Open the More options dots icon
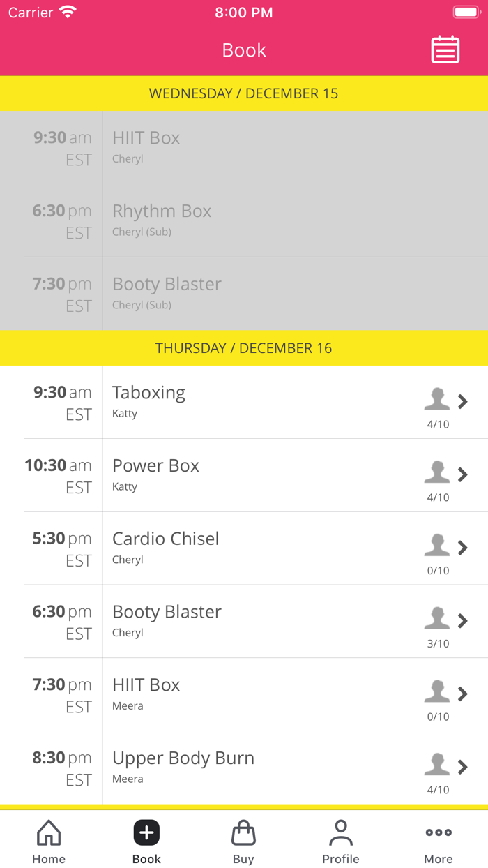The image size is (488, 868). pos(439,832)
